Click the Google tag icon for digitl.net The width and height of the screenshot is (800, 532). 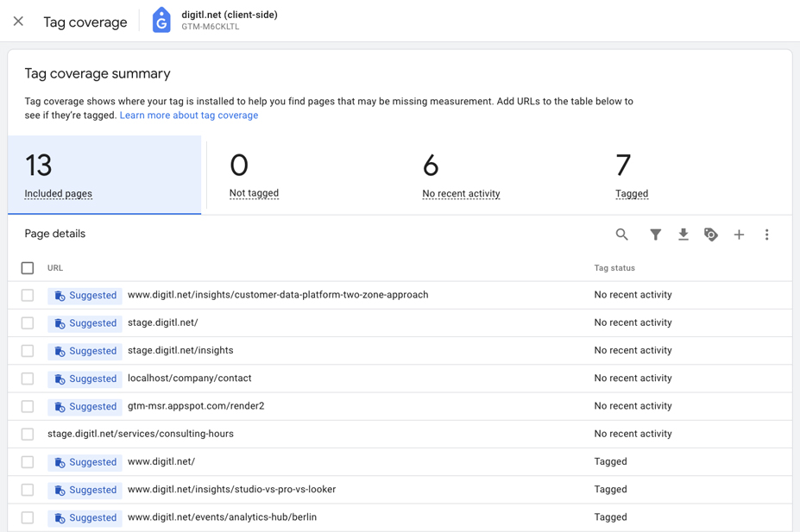pyautogui.click(x=161, y=21)
